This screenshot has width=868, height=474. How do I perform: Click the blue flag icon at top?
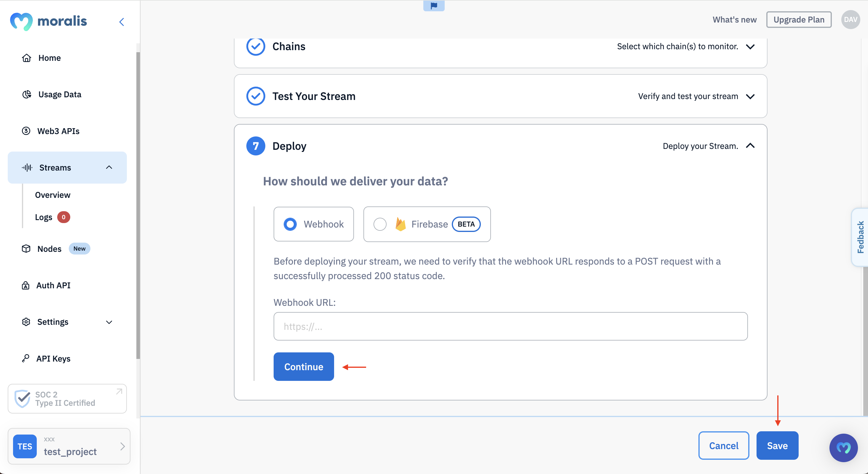click(434, 5)
